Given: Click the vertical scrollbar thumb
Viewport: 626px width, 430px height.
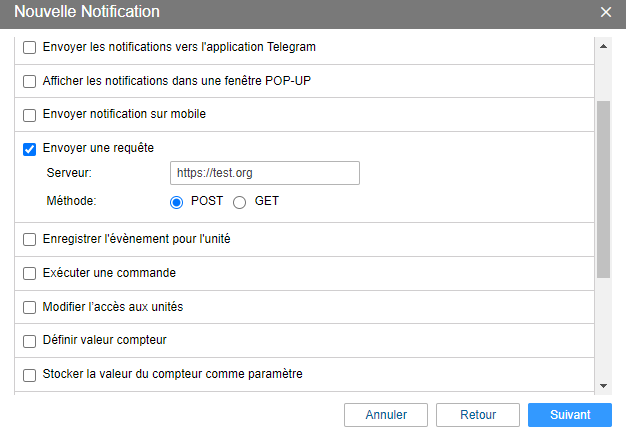Looking at the screenshot, I should 603,188.
